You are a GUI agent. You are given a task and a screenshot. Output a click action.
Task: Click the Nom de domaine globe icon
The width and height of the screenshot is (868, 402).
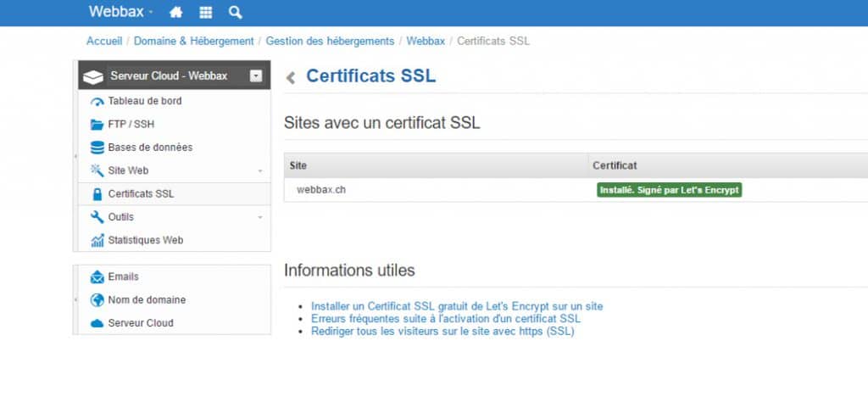pyautogui.click(x=97, y=300)
